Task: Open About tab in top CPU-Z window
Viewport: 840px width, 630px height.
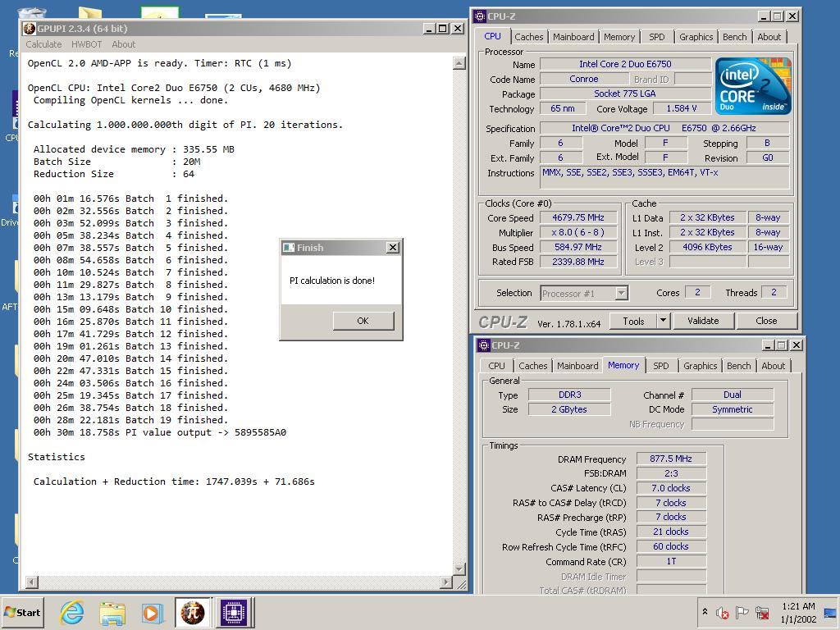Action: pyautogui.click(x=769, y=37)
